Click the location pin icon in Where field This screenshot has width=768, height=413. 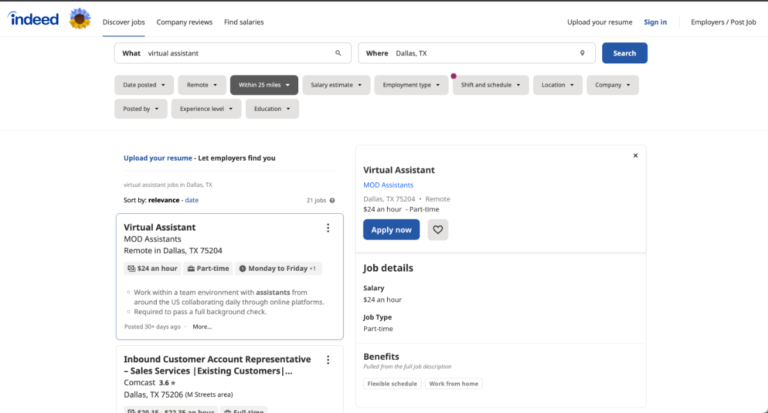pos(582,53)
